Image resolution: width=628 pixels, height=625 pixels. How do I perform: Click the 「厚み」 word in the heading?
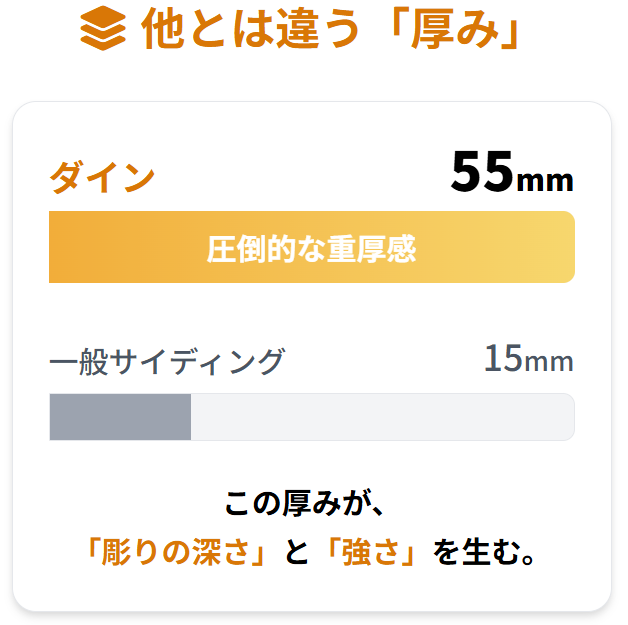pos(454,29)
